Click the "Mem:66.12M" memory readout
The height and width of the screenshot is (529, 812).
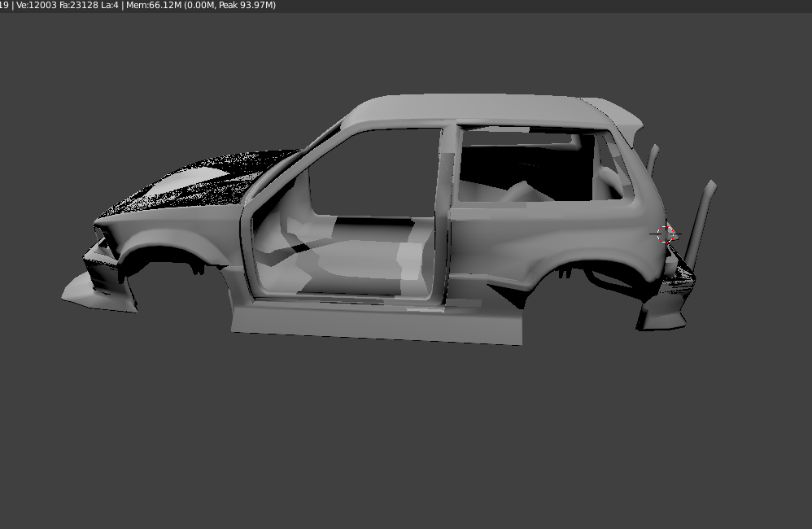[x=154, y=5]
